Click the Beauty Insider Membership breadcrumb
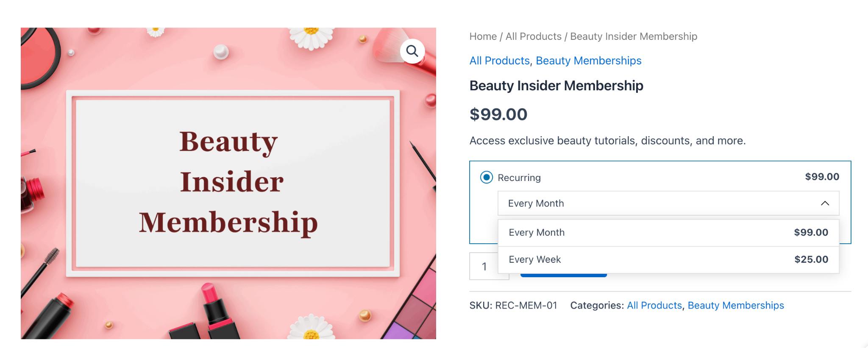Viewport: 868px width, 348px height. (633, 36)
